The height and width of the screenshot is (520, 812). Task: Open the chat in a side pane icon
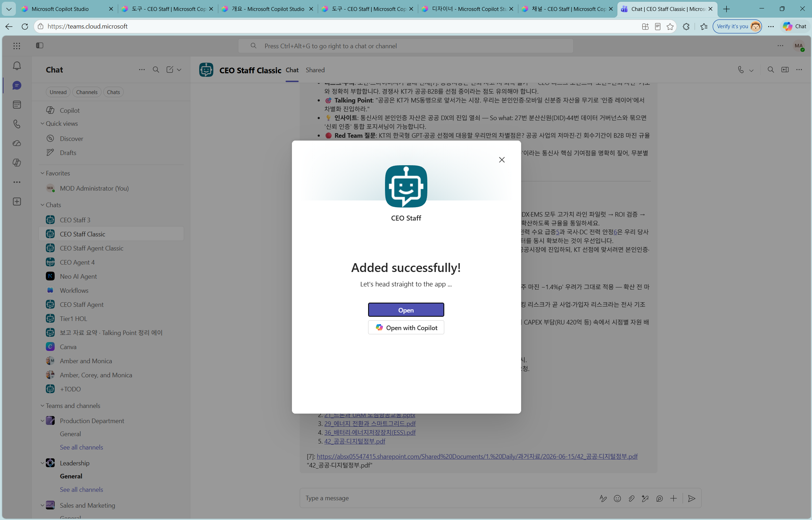point(785,70)
